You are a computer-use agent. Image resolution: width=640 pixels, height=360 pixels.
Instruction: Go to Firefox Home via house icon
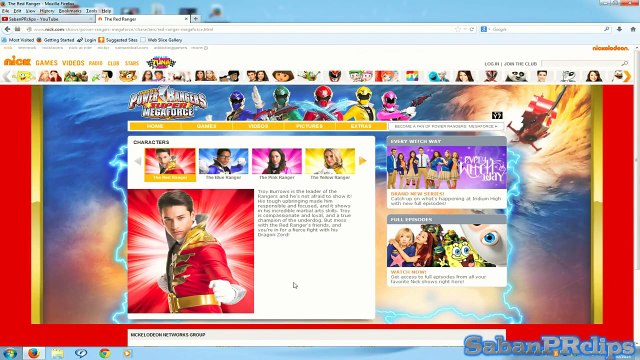tap(633, 29)
